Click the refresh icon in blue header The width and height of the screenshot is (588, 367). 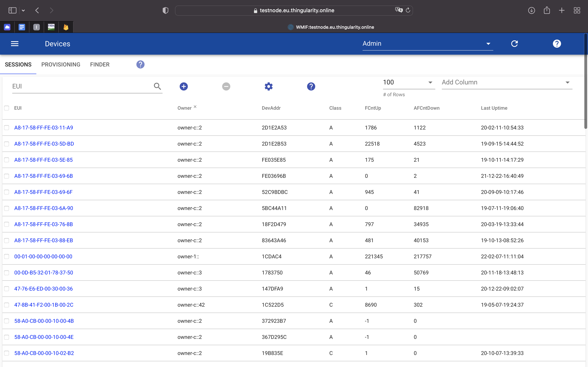pos(514,44)
